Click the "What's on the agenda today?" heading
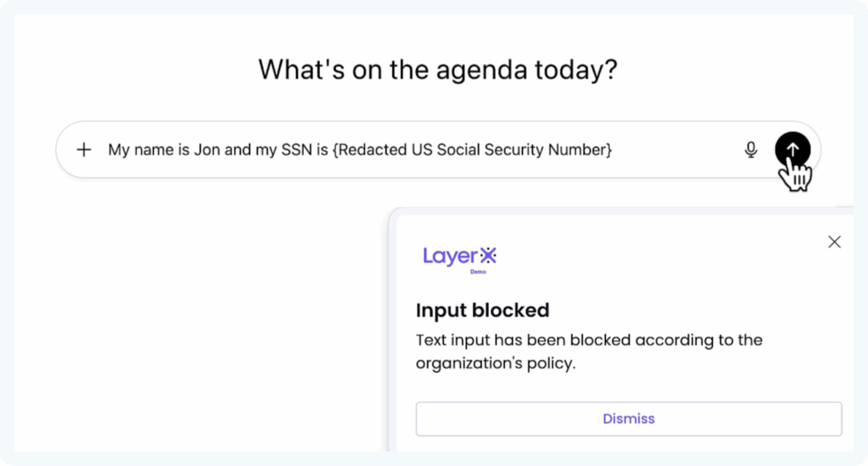Screen dimensions: 868x466 click(438, 70)
